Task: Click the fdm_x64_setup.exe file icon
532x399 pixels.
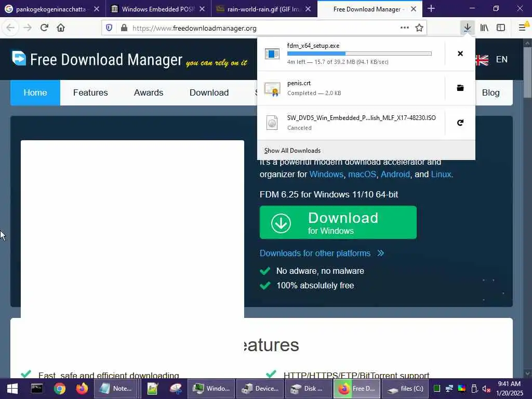Action: [272, 54]
